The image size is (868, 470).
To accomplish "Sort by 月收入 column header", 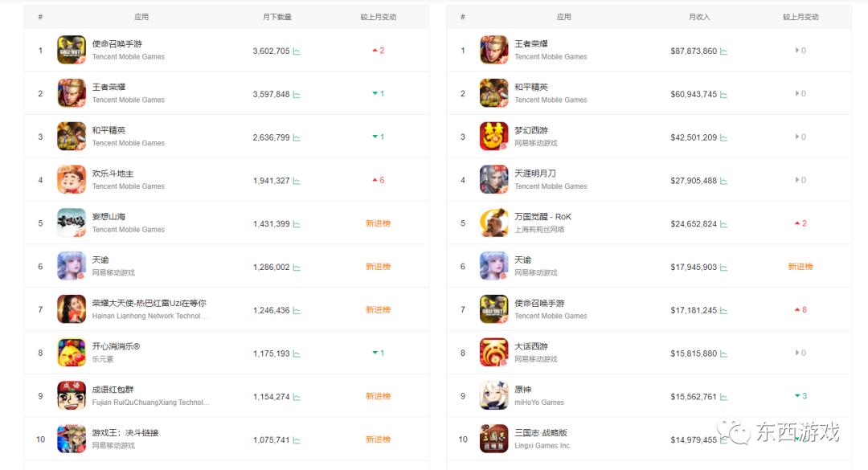I will point(699,17).
